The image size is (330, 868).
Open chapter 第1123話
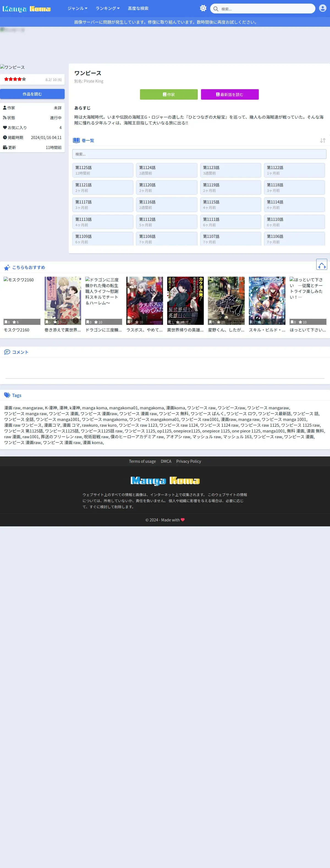pyautogui.click(x=231, y=170)
